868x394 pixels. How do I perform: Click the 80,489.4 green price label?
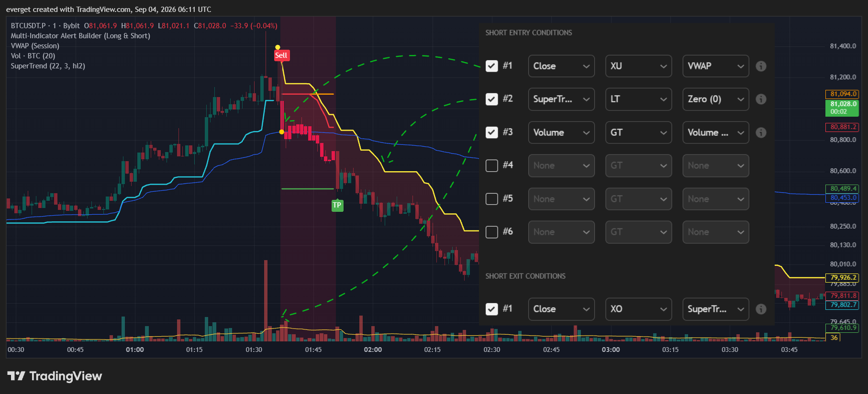[x=842, y=189]
